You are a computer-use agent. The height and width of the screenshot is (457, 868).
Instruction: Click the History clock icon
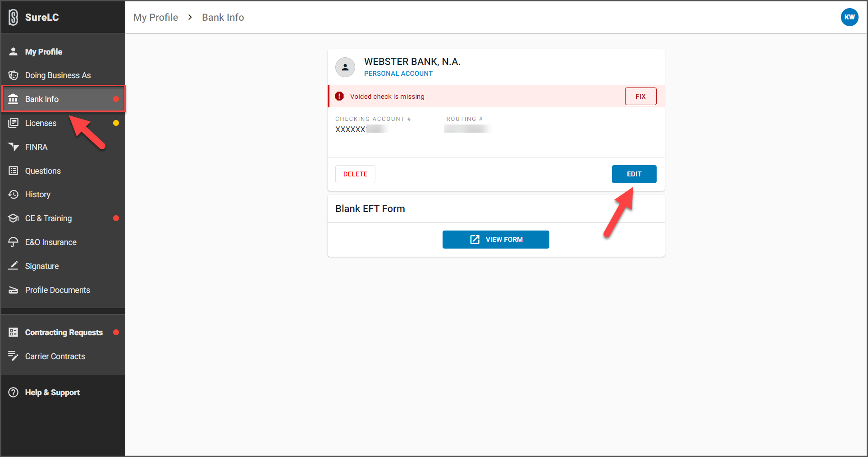pos(14,194)
